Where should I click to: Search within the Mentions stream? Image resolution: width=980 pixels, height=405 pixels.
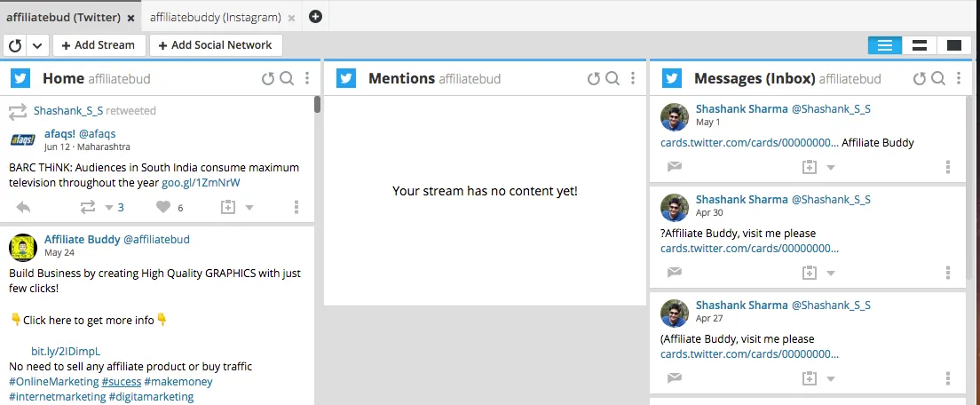pos(612,78)
